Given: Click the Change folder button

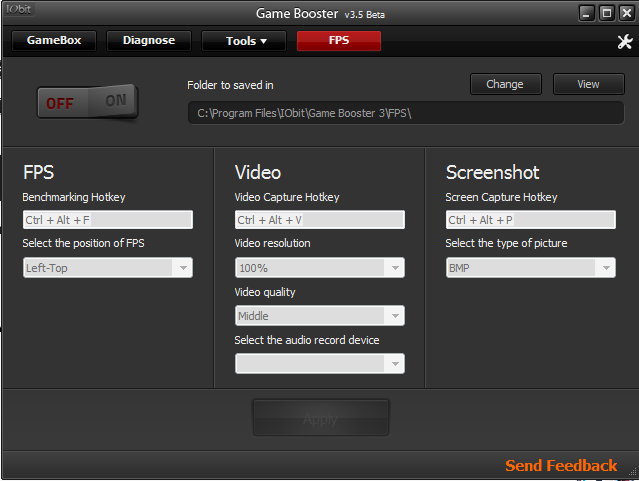Looking at the screenshot, I should 506,84.
